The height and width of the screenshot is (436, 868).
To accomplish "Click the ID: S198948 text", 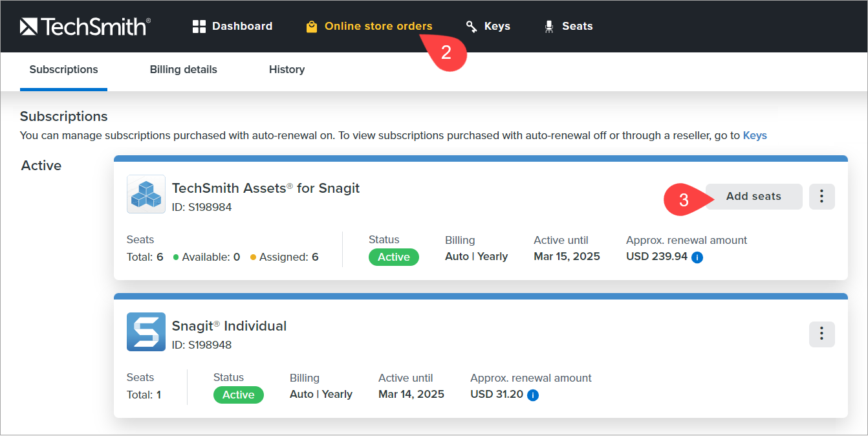I will (x=202, y=345).
